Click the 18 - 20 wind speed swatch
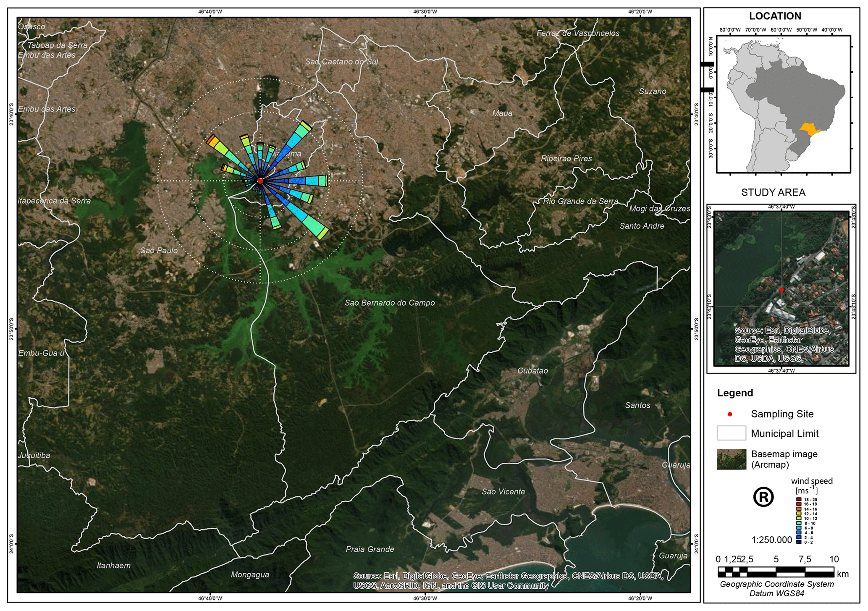This screenshot has width=868, height=611. (x=798, y=499)
